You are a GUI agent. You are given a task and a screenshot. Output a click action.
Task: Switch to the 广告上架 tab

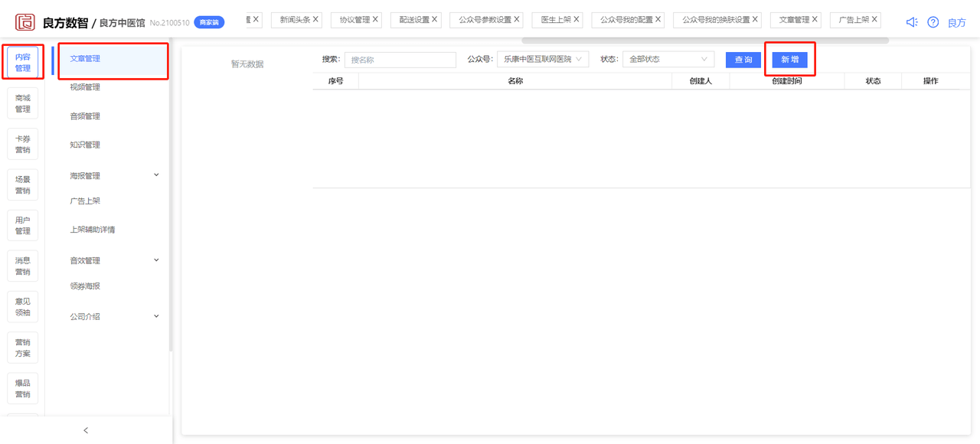pyautogui.click(x=854, y=20)
